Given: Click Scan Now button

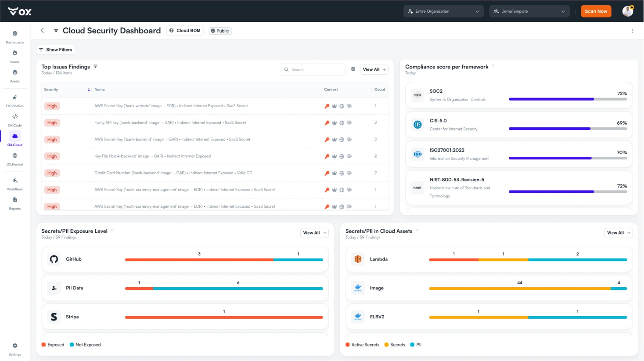Looking at the screenshot, I should 596,11.
